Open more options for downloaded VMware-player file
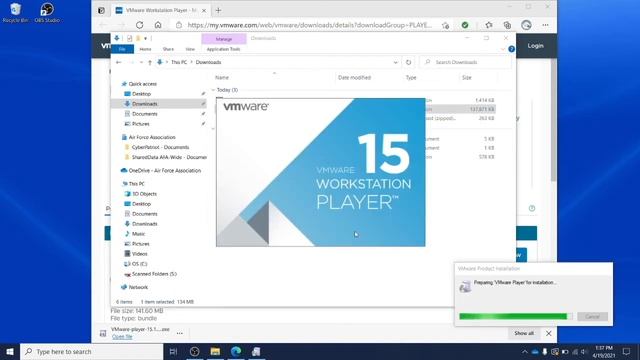The height and width of the screenshot is (360, 640). pyautogui.click(x=180, y=333)
